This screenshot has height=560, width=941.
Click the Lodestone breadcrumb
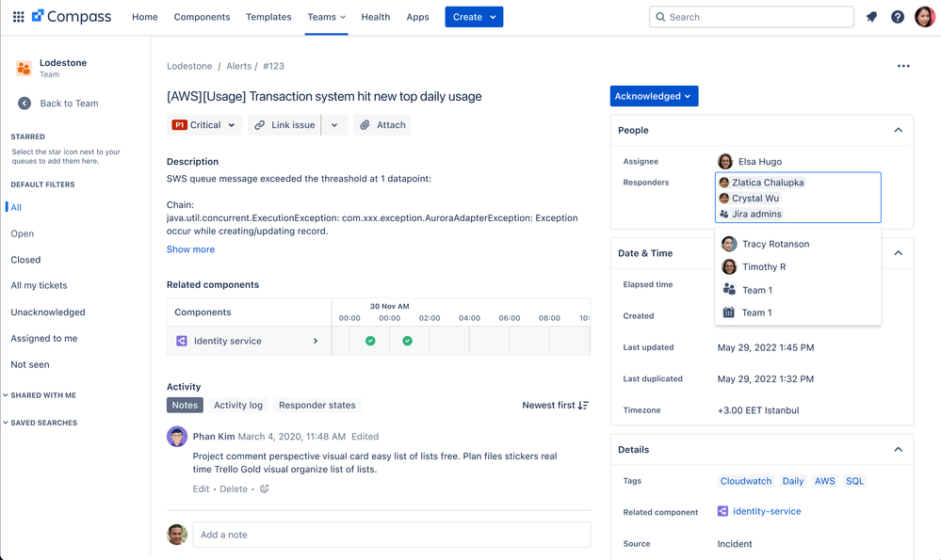(189, 66)
